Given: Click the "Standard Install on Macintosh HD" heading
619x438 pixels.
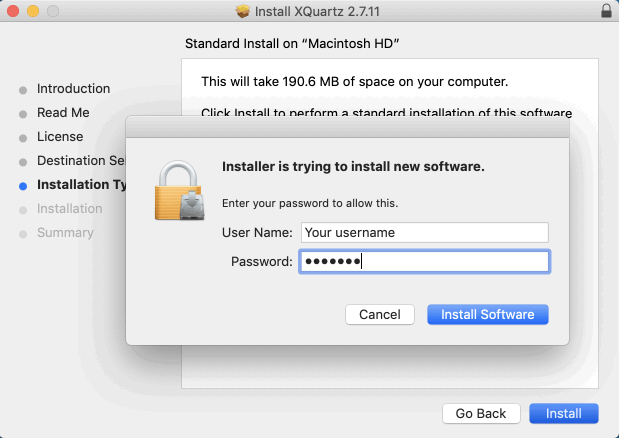Looking at the screenshot, I should click(x=292, y=43).
